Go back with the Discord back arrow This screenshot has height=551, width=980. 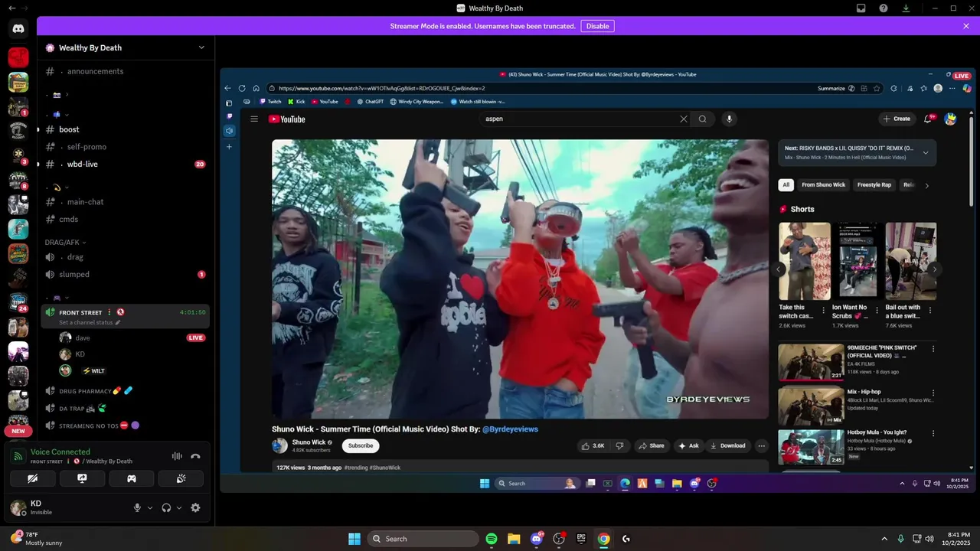(11, 8)
